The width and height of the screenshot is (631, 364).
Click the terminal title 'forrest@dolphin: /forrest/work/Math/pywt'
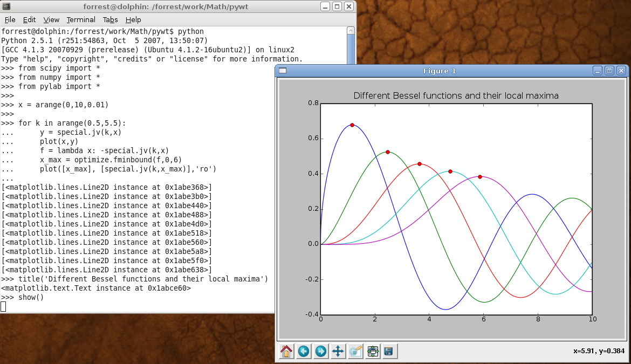(x=166, y=7)
